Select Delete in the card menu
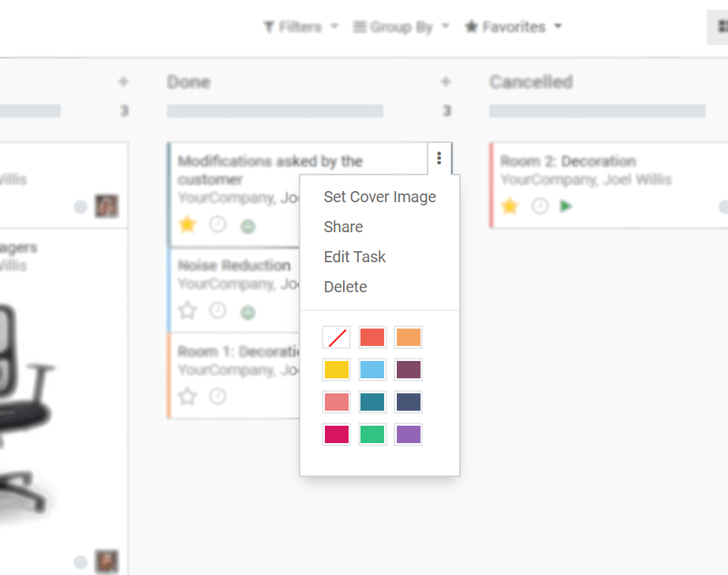This screenshot has width=728, height=575. click(345, 287)
